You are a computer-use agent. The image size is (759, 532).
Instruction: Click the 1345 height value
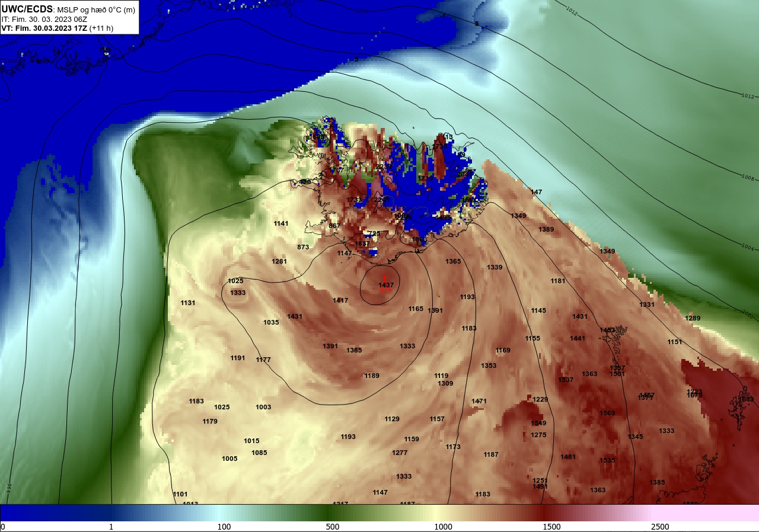pyautogui.click(x=635, y=437)
